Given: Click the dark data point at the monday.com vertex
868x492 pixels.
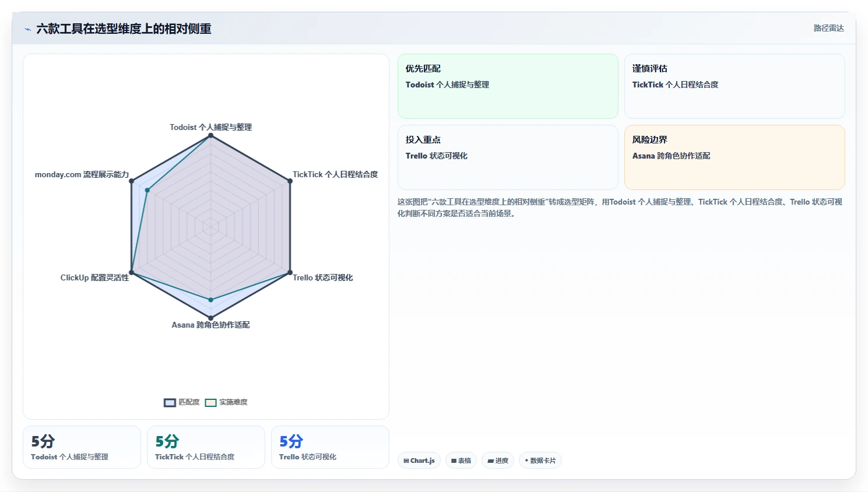Looking at the screenshot, I should point(131,181).
